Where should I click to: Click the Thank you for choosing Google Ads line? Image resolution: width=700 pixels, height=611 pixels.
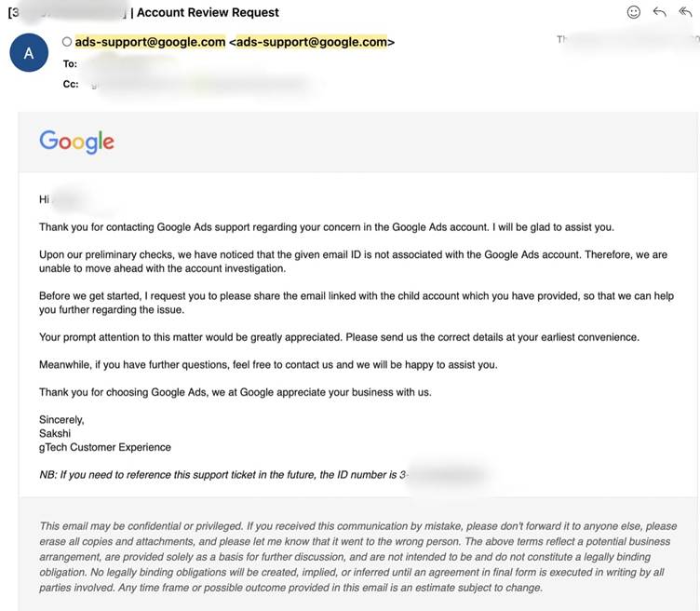pos(236,392)
